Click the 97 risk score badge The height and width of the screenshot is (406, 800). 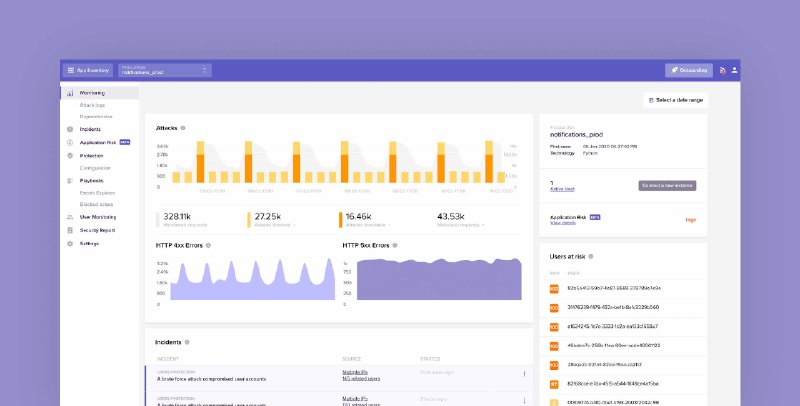[554, 385]
